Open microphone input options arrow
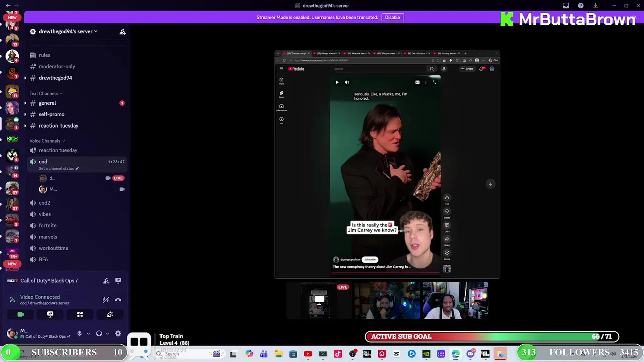Image resolution: width=644 pixels, height=362 pixels. (x=88, y=333)
